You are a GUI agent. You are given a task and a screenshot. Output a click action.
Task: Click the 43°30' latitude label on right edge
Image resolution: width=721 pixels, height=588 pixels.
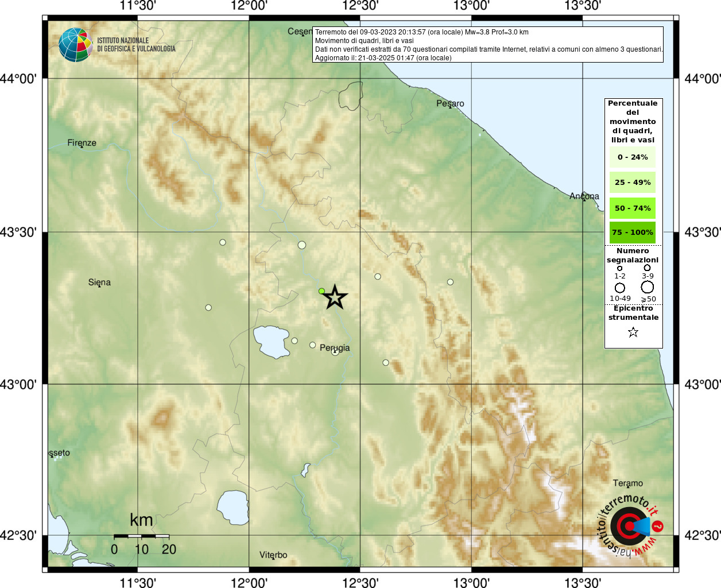pyautogui.click(x=703, y=233)
